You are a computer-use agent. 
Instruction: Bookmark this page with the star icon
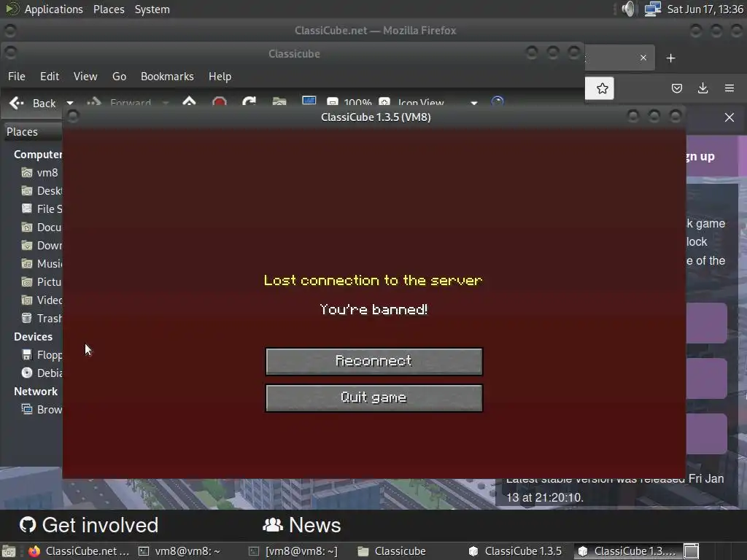(602, 88)
